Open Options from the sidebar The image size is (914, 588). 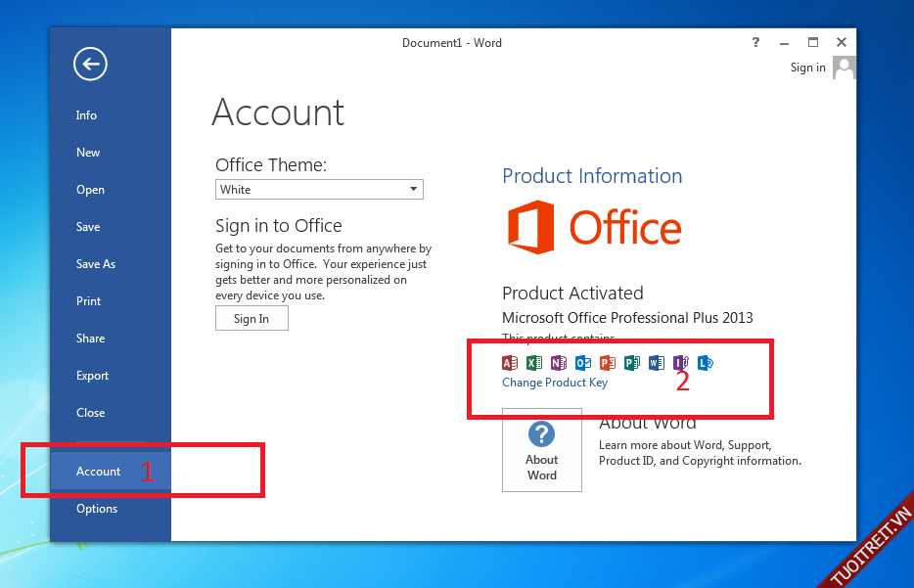97,509
